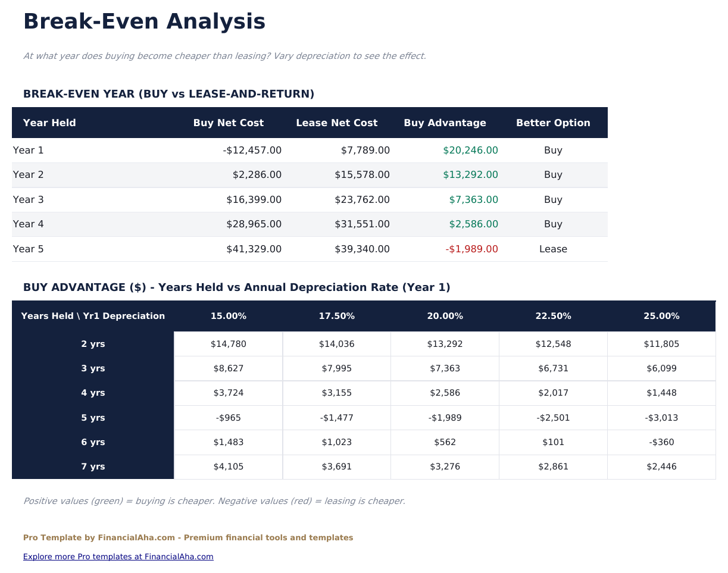This screenshot has height=573, width=728.
Task: Select the 15.00% depreciation column header
Action: coord(229,316)
